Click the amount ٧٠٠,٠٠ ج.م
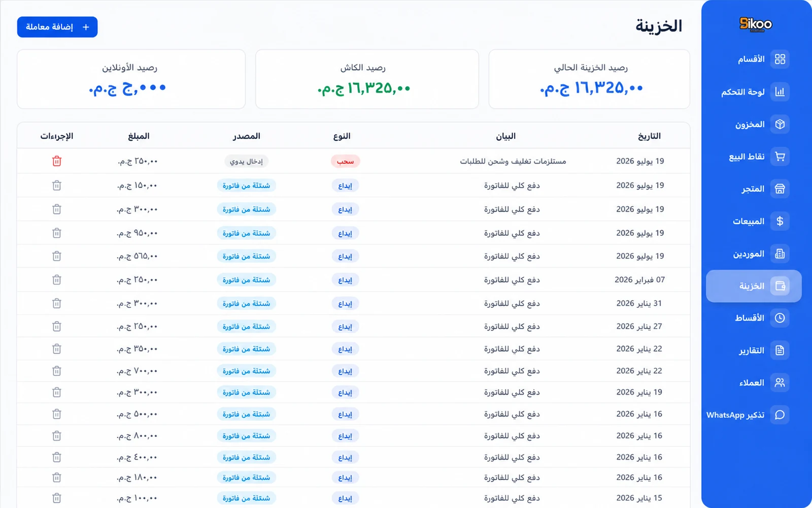This screenshot has width=812, height=508. coord(137,371)
